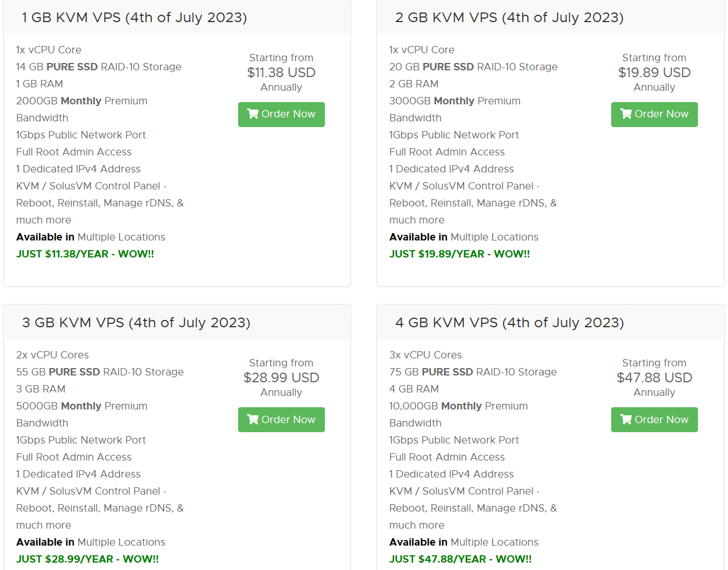Click cart icon on 2 GB plan order button
The height and width of the screenshot is (570, 728).
pos(626,114)
